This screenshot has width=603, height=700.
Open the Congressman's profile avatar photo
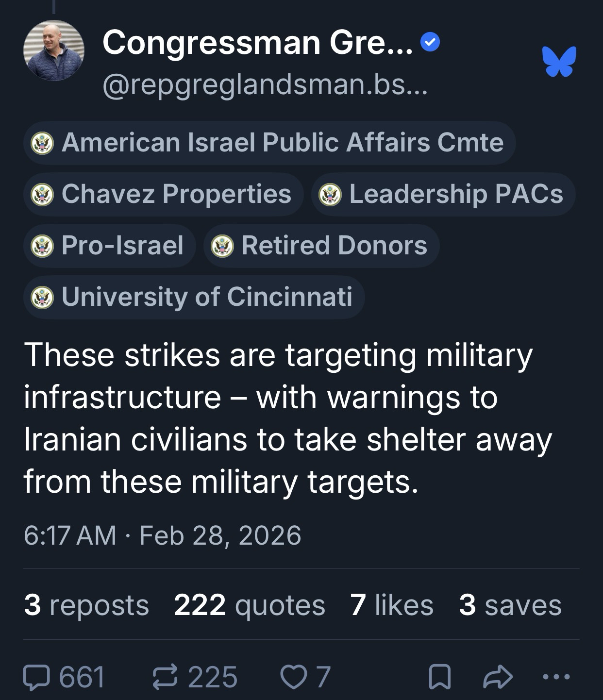coord(54,50)
